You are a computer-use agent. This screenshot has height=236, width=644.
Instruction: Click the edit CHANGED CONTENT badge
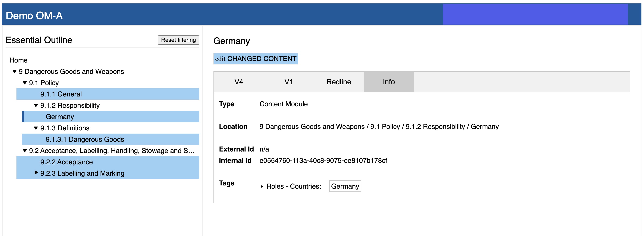coord(256,59)
